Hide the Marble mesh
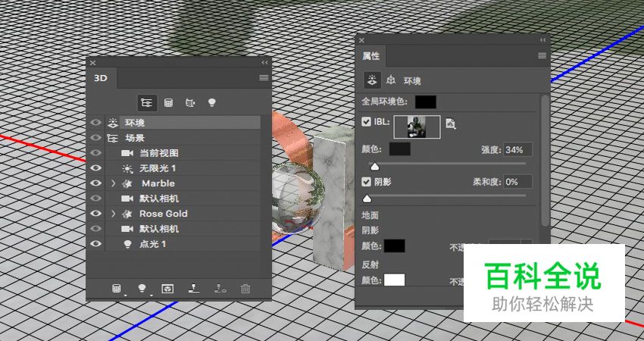644x341 pixels. 95,183
